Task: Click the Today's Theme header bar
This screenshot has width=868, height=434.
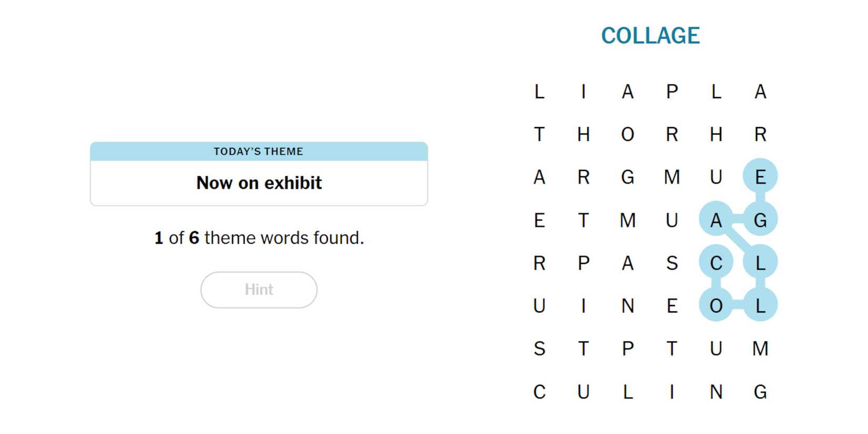Action: [x=259, y=152]
